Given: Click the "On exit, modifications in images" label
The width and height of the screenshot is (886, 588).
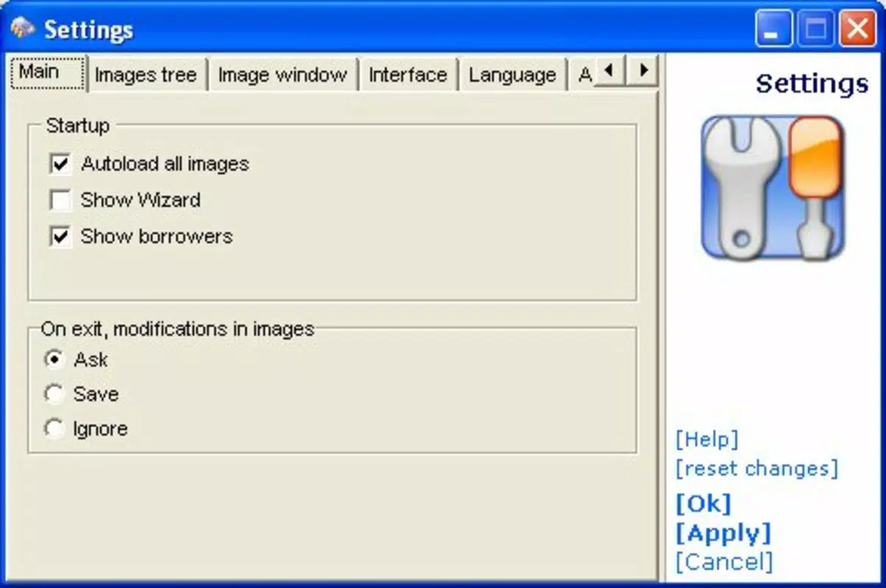Looking at the screenshot, I should [x=177, y=329].
